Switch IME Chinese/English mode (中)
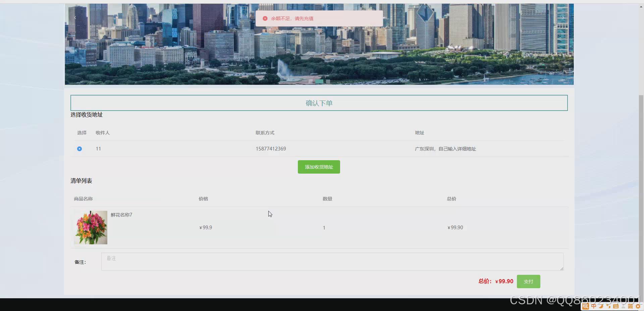This screenshot has height=311, width=644. pyautogui.click(x=594, y=306)
